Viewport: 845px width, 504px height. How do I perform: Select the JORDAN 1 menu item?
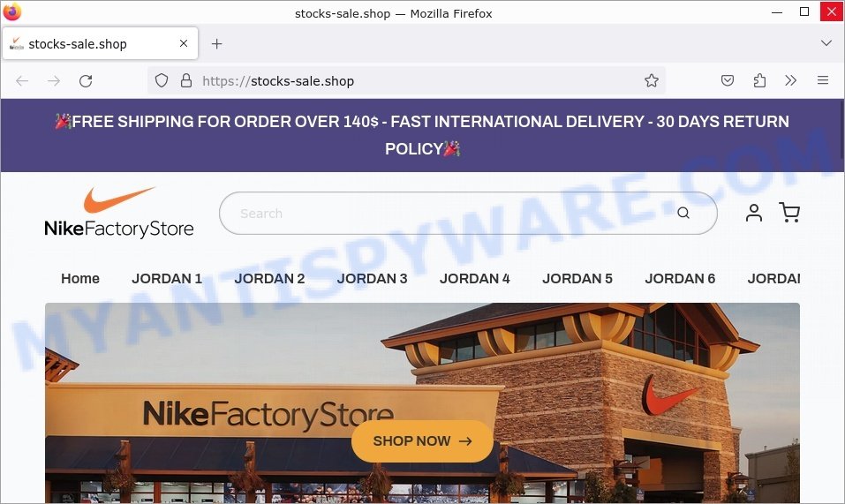coord(167,278)
